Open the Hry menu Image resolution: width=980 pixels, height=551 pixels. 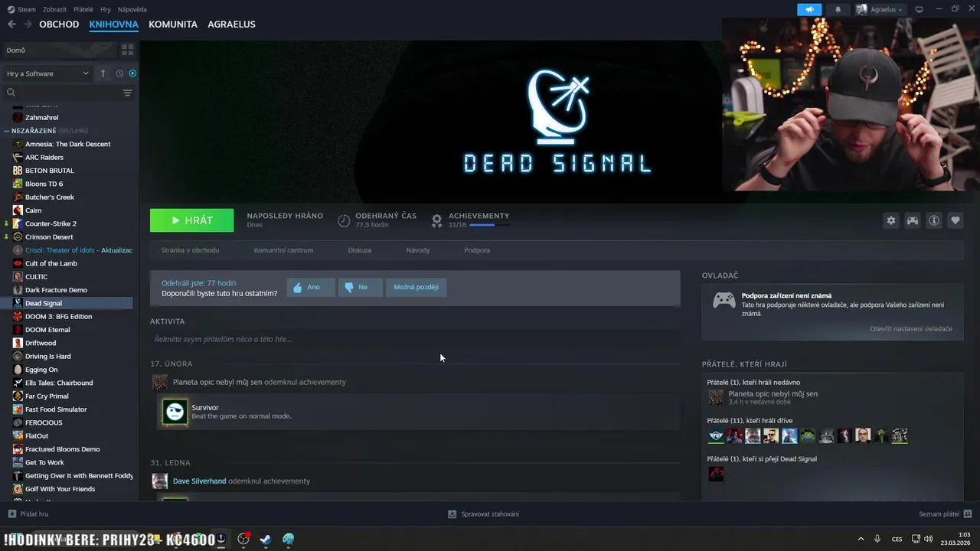coord(106,9)
